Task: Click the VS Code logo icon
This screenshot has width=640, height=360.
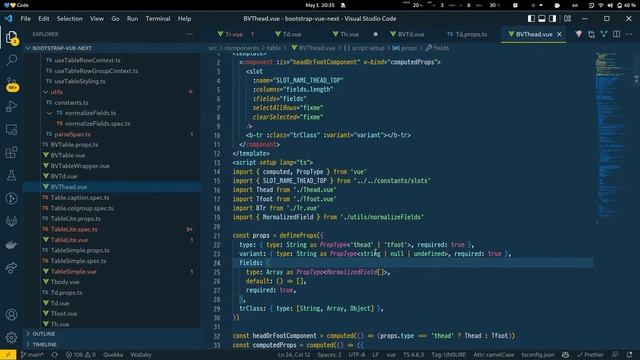Action: point(9,19)
